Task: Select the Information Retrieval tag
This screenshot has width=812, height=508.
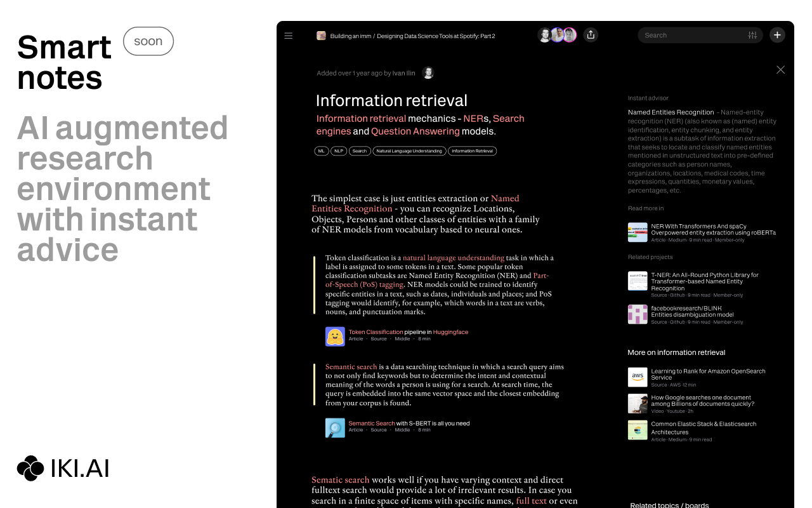Action: (472, 151)
